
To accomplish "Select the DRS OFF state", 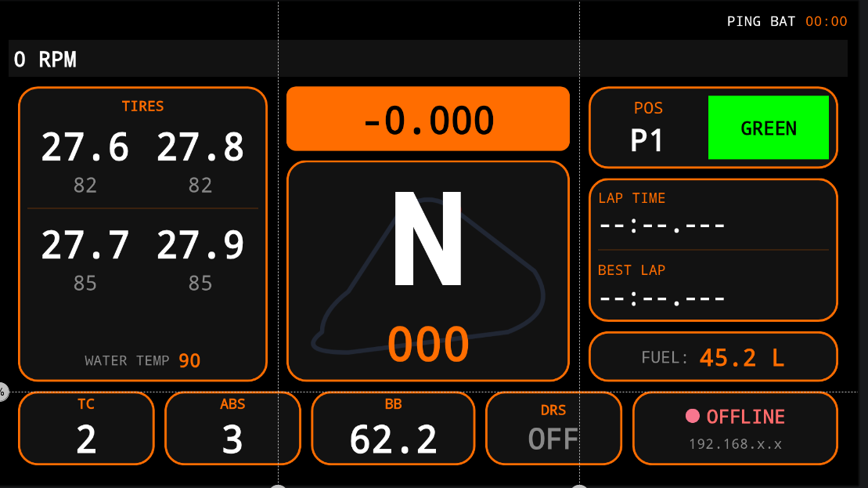I will (553, 439).
